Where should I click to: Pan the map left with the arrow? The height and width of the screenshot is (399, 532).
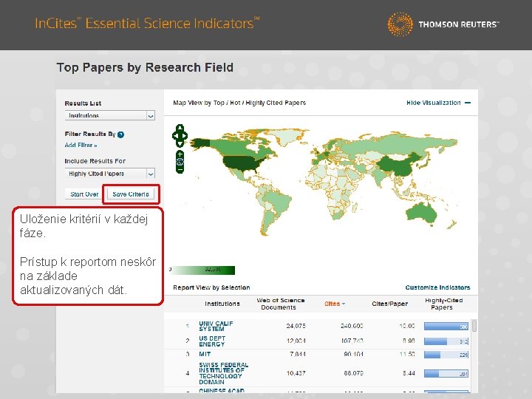click(175, 136)
